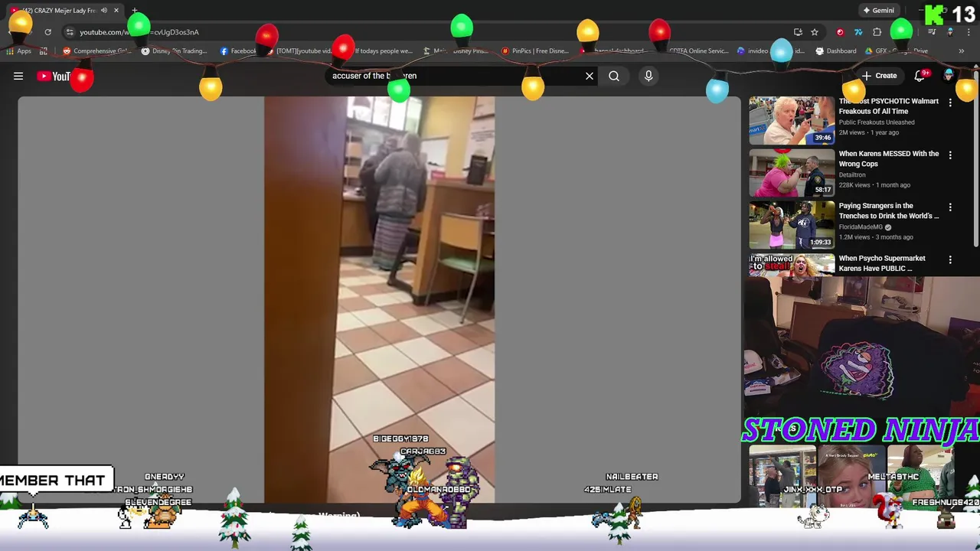This screenshot has height=551, width=980.
Task: Open When Karens MESSED With the Wrong Cops title
Action: pos(888,158)
